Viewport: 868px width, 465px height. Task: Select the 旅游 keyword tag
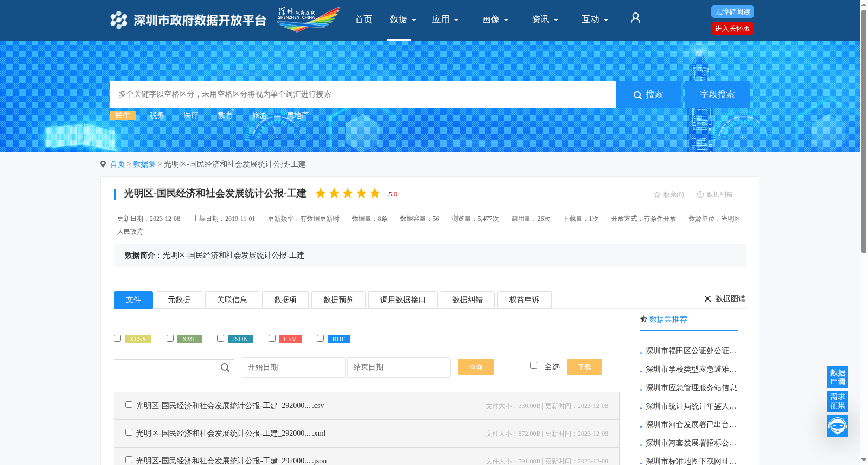259,115
